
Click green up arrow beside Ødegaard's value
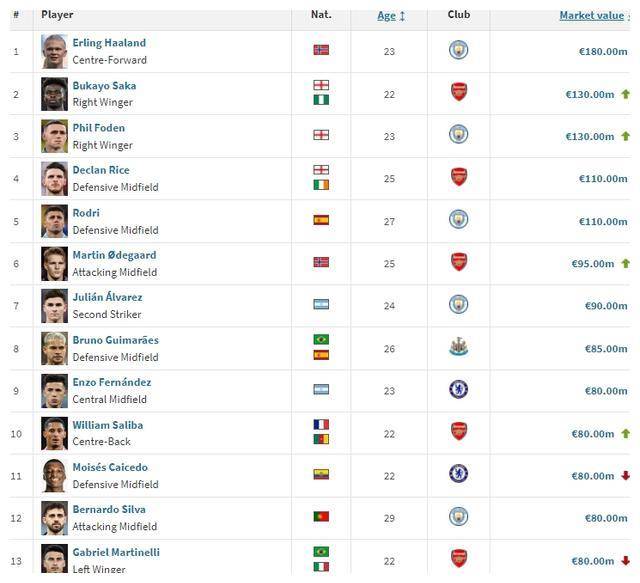coord(625,264)
